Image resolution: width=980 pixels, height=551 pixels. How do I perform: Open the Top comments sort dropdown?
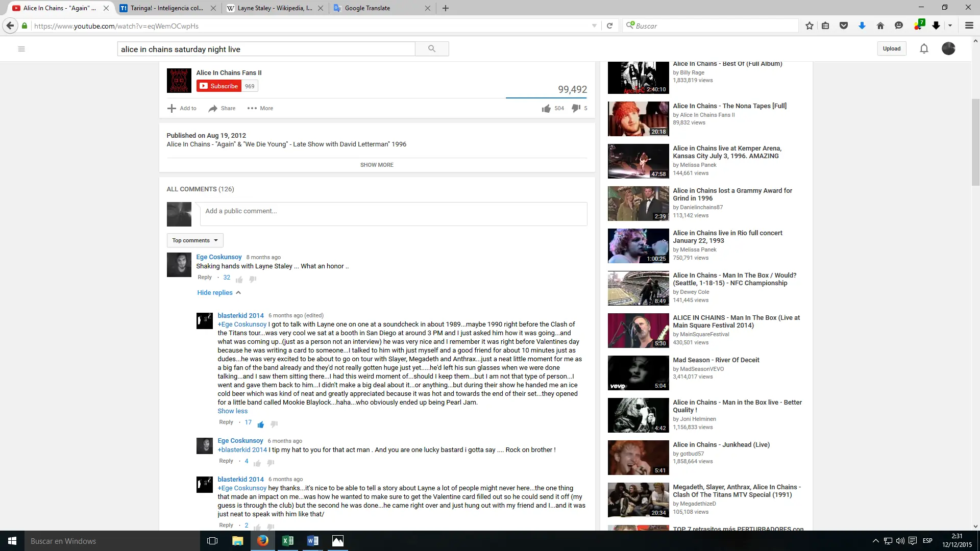tap(195, 240)
